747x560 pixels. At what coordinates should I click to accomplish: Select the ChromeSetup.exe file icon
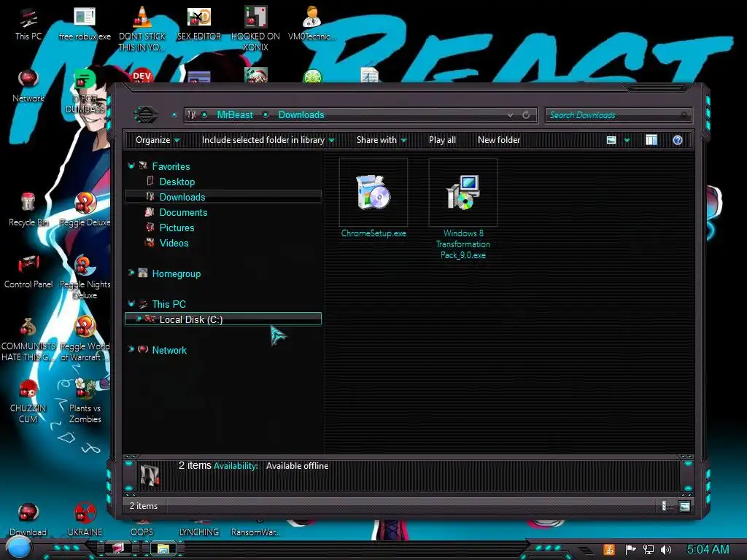click(x=373, y=192)
